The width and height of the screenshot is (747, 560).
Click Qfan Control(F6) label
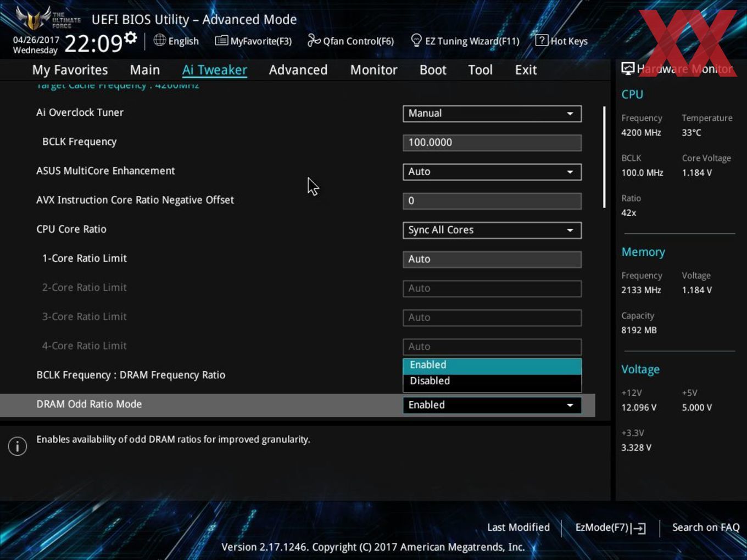[359, 41]
